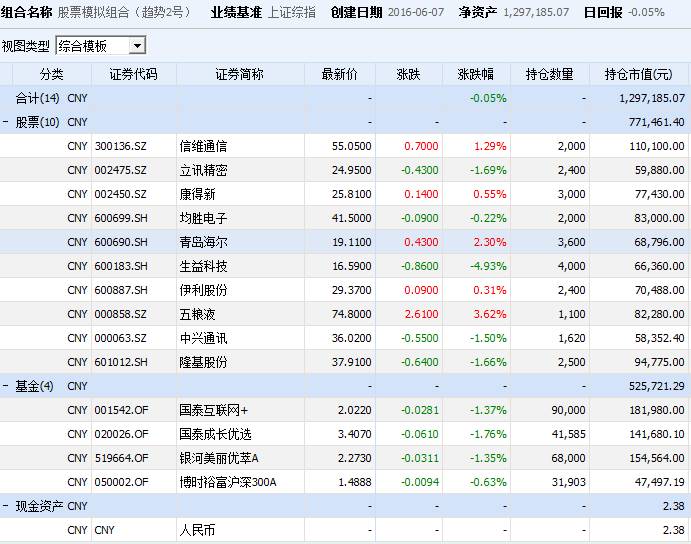This screenshot has width=691, height=544.
Task: Click 中兴通讯 market value 58,352.40
Action: (x=660, y=338)
